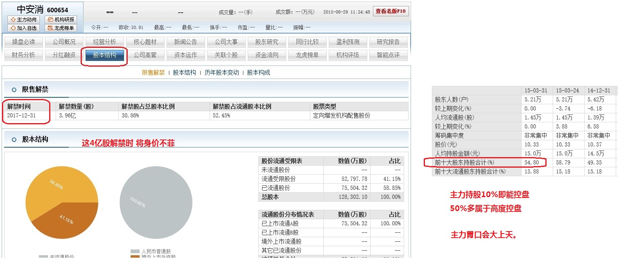This screenshot has width=644, height=272.
Task: Open 龙虎榜单 tab in navigation grid
Action: click(307, 55)
